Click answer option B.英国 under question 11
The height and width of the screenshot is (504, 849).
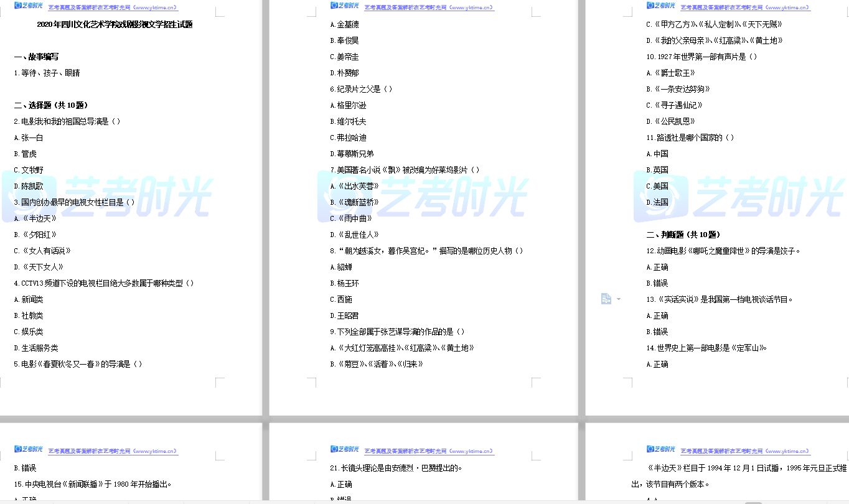click(657, 170)
